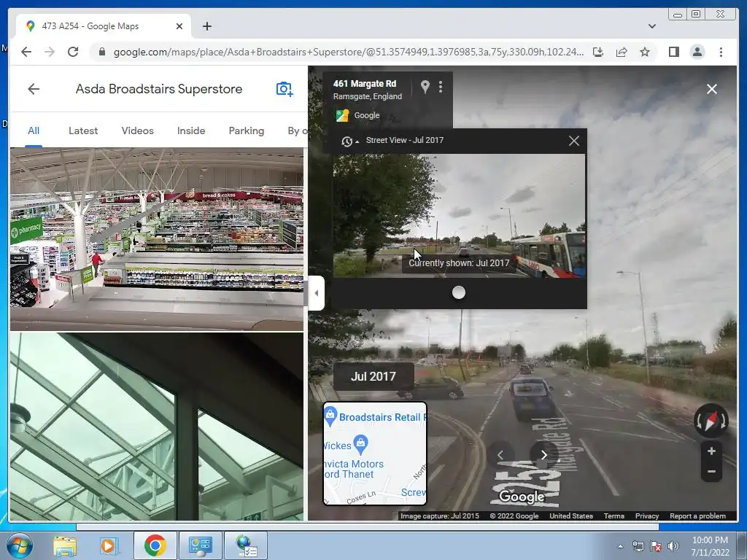Exit Street View with top-right X

point(712,89)
